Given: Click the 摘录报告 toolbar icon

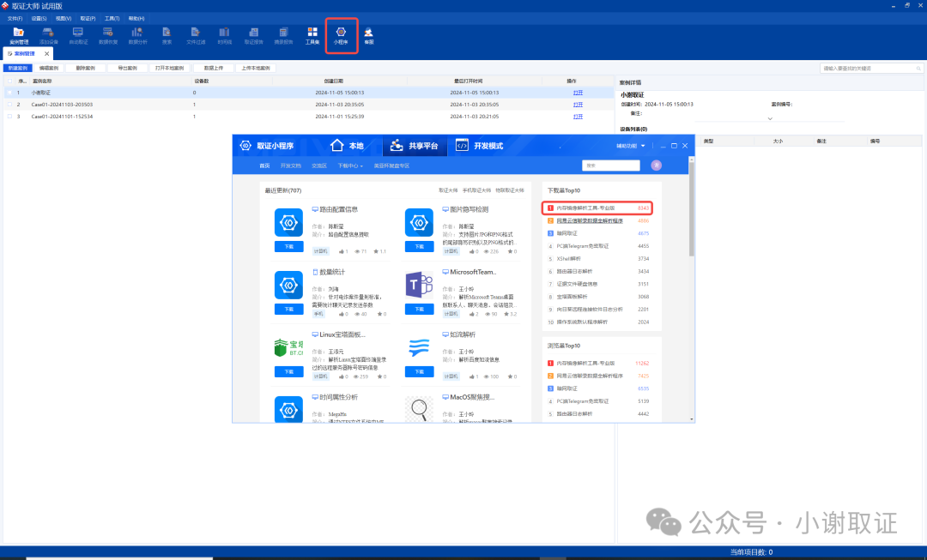Looking at the screenshot, I should point(283,36).
